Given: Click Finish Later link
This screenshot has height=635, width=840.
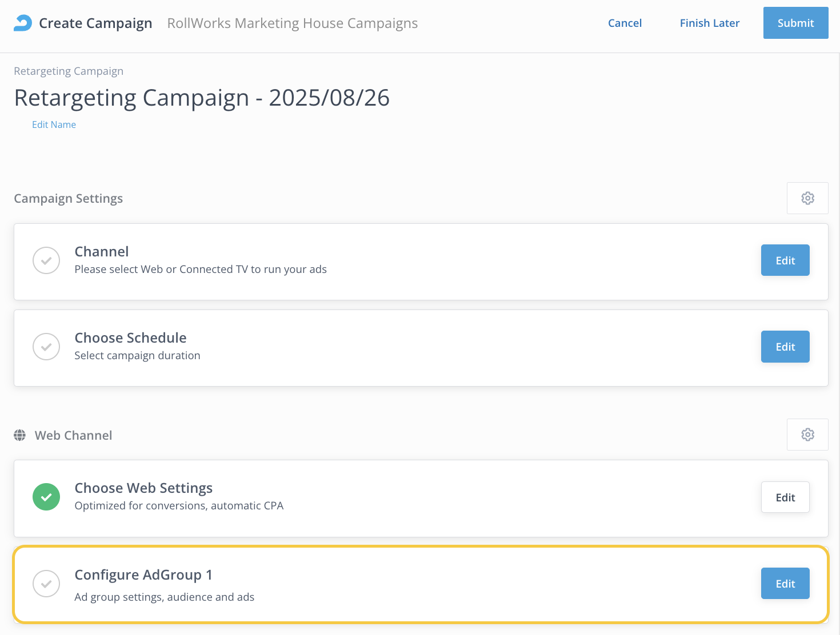Looking at the screenshot, I should 709,23.
